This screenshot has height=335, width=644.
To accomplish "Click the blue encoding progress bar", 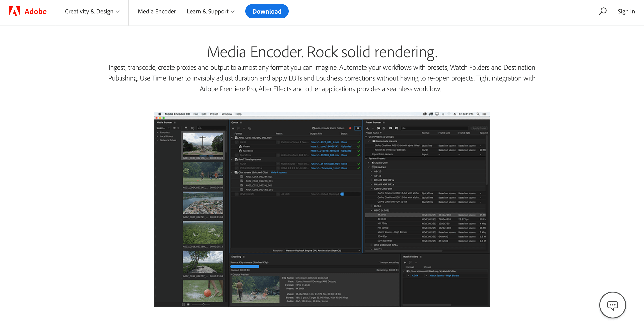I will coord(244,267).
